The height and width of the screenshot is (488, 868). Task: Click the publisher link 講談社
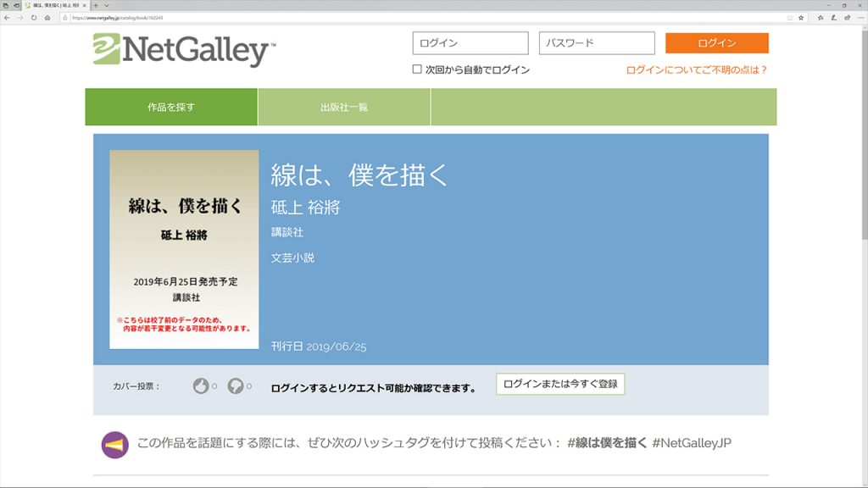287,232
